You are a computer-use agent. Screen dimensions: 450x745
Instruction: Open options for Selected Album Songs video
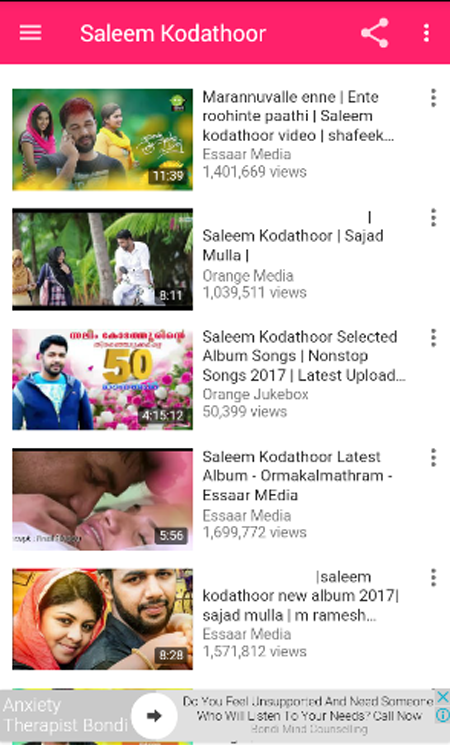click(x=433, y=338)
